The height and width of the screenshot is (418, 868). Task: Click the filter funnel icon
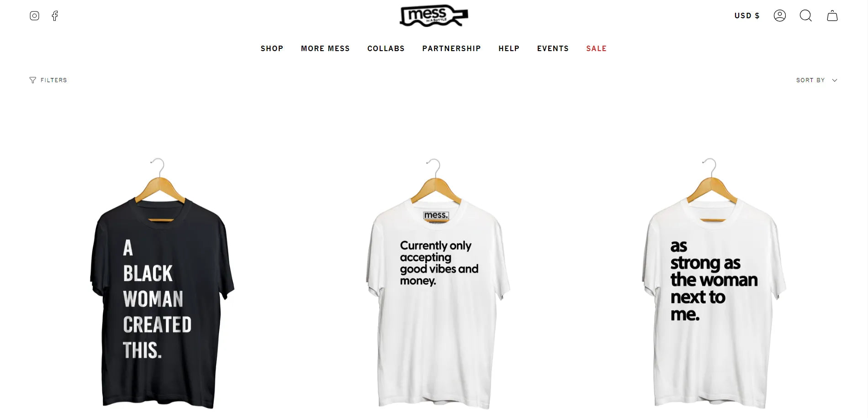(32, 80)
